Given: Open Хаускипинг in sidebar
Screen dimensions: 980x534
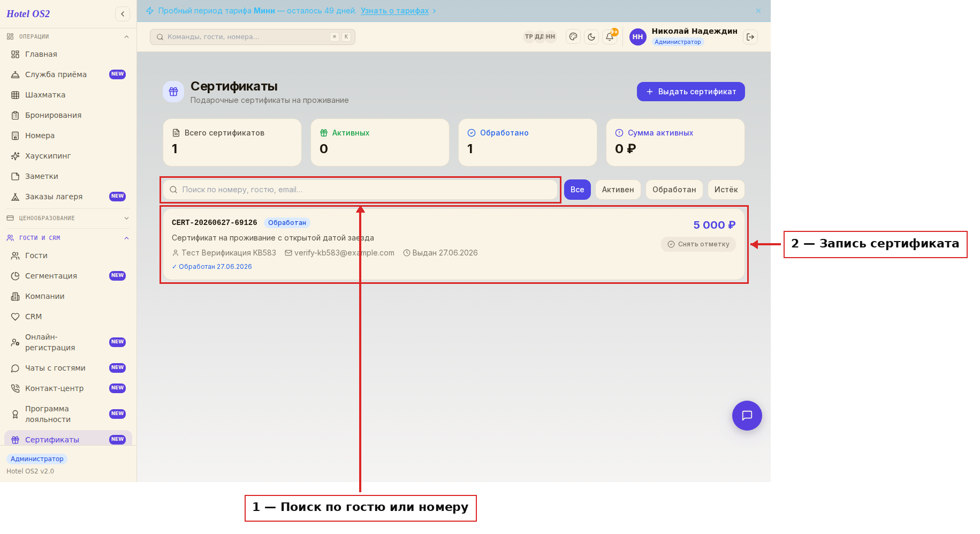Looking at the screenshot, I should [x=68, y=156].
